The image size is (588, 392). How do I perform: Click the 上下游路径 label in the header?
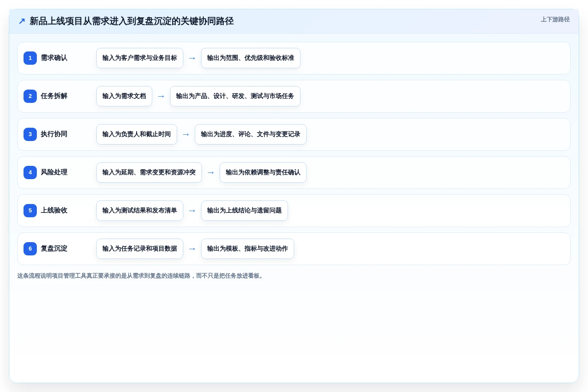tap(555, 20)
